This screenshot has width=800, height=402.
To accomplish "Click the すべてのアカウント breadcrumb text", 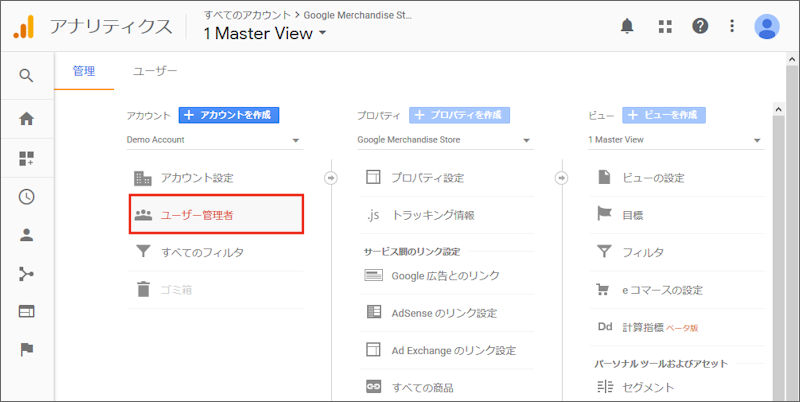I will point(247,15).
